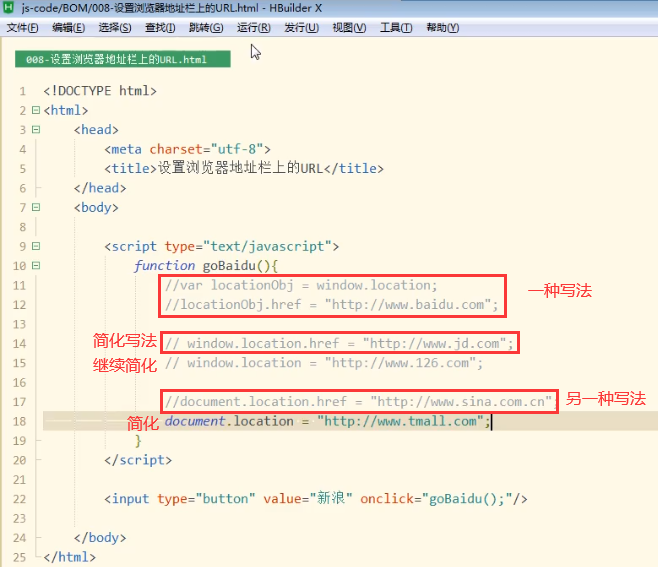Click the HBuilder X app icon in title bar
The image size is (658, 567).
(x=8, y=7)
